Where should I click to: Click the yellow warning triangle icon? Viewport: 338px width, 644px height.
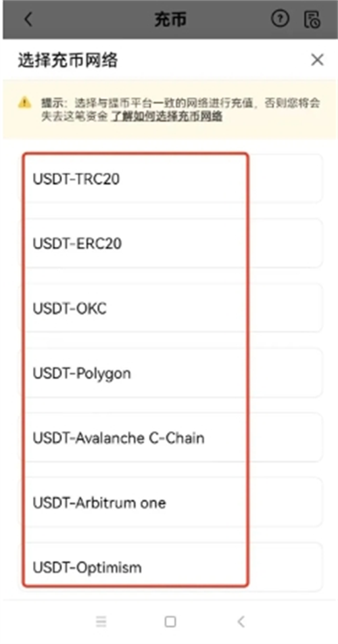[24, 102]
